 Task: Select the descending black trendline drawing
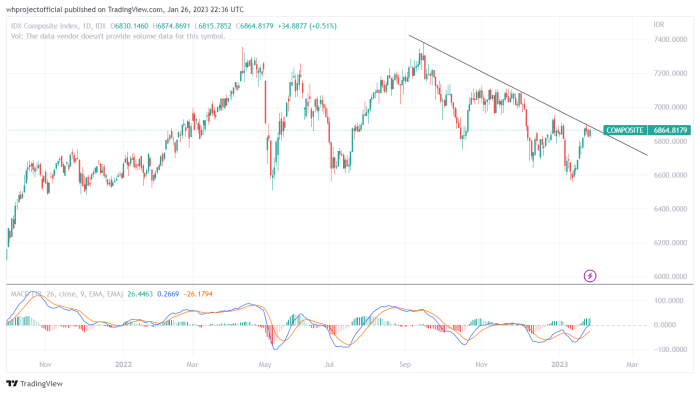click(528, 95)
